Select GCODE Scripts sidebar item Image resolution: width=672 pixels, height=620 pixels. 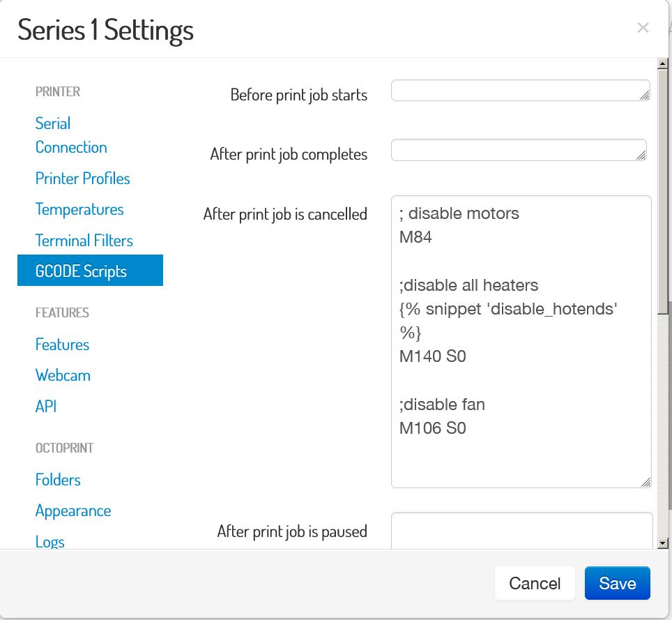pos(90,270)
